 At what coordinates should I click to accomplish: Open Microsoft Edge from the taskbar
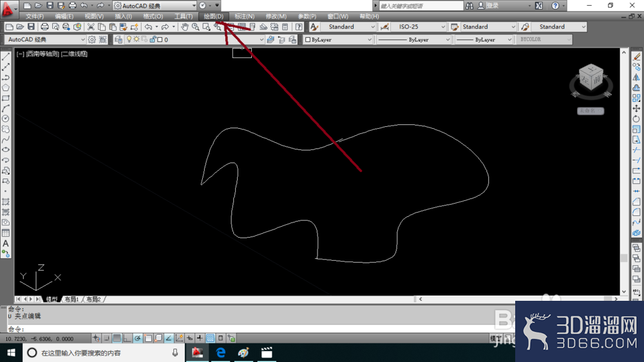pyautogui.click(x=220, y=352)
